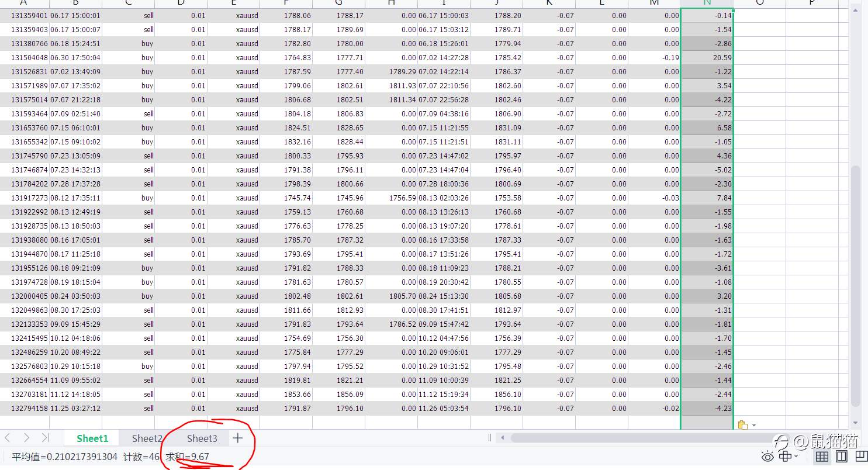The height and width of the screenshot is (470, 868).
Task: Jump to last sheet using end arrow
Action: point(45,438)
